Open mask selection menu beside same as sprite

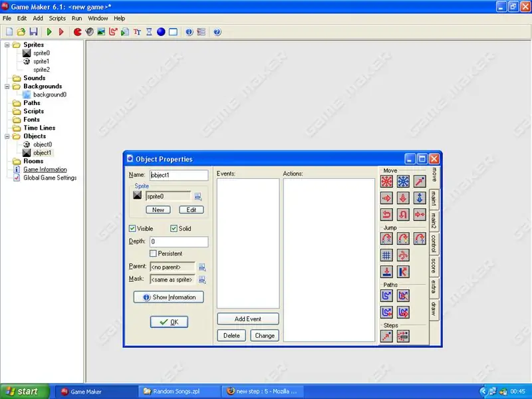pos(202,279)
